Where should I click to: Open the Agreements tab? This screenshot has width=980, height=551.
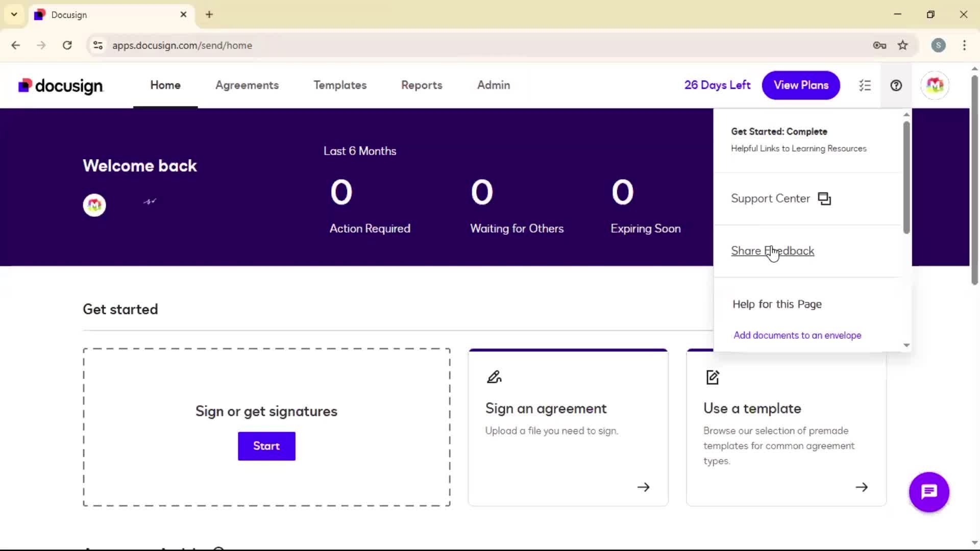(x=247, y=85)
